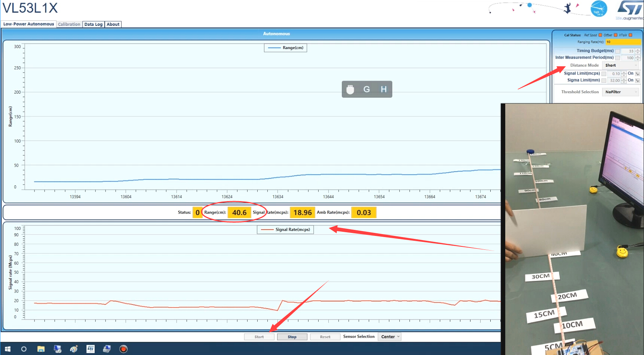Increase Signal Limit with up arrow
The height and width of the screenshot is (355, 644).
pyautogui.click(x=624, y=72)
